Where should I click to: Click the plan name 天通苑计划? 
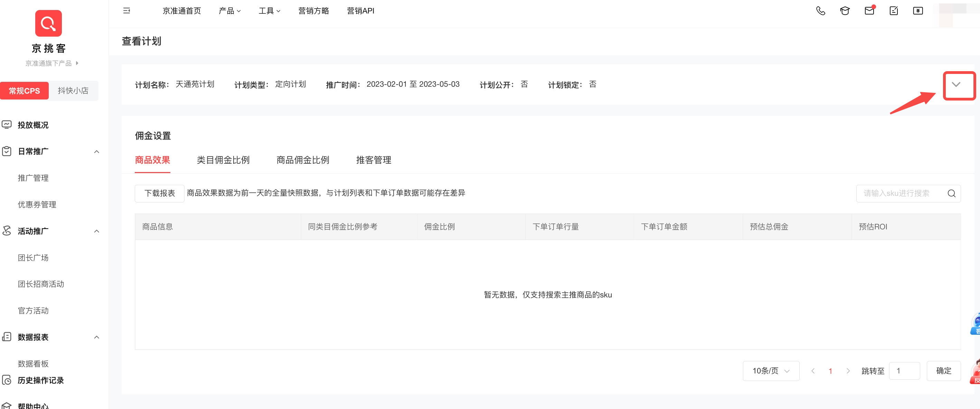(x=195, y=84)
